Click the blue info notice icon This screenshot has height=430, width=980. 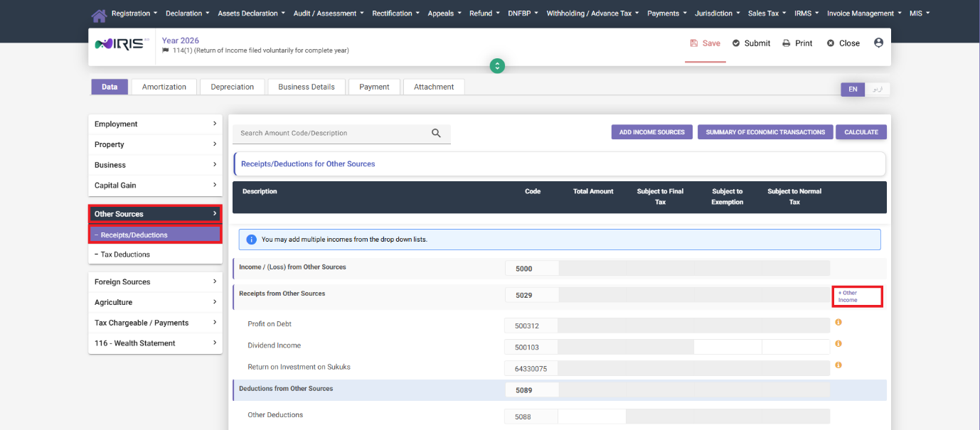(x=251, y=240)
